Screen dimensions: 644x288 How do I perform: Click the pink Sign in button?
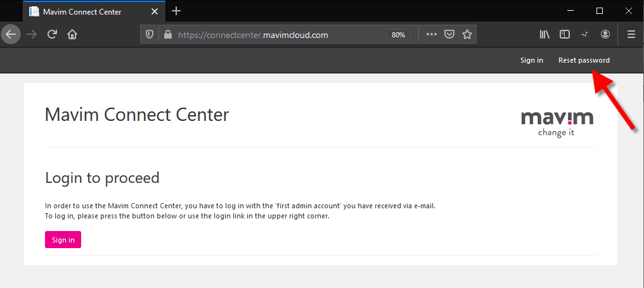click(x=63, y=240)
